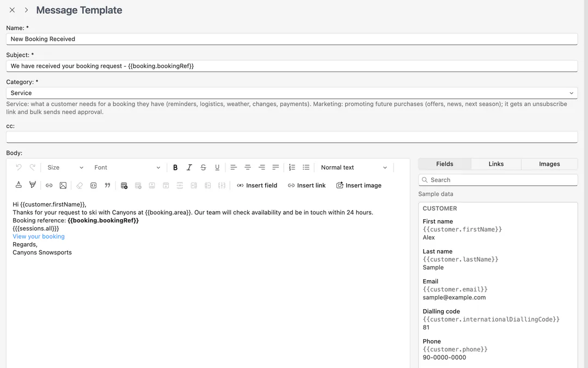
Task: Toggle italic formatting
Action: (189, 167)
